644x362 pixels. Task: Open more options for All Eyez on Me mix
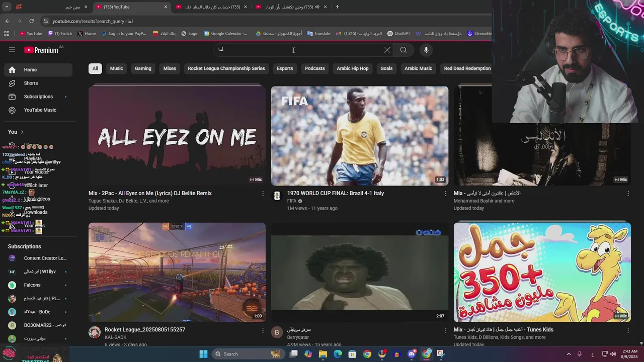tap(263, 194)
